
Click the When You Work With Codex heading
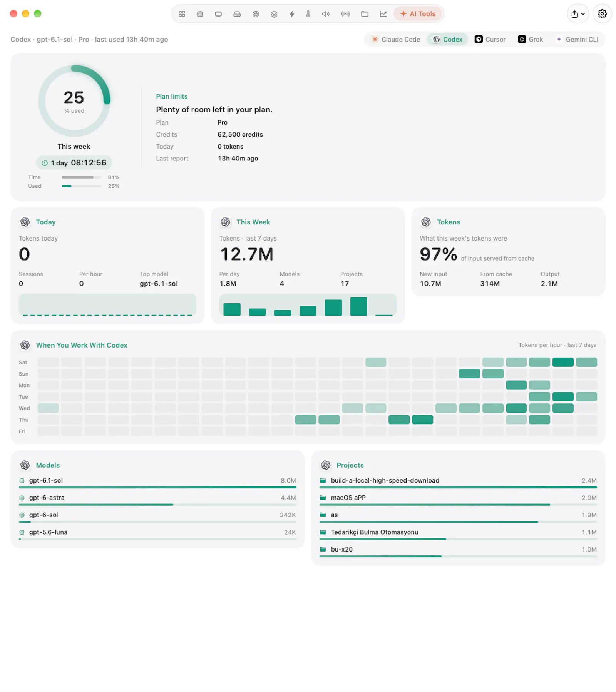tap(82, 345)
